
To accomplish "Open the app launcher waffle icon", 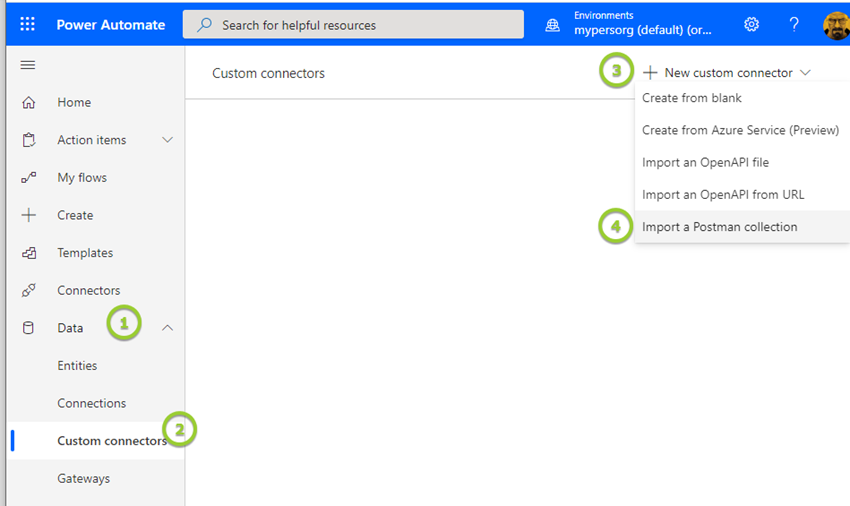I will [x=27, y=24].
